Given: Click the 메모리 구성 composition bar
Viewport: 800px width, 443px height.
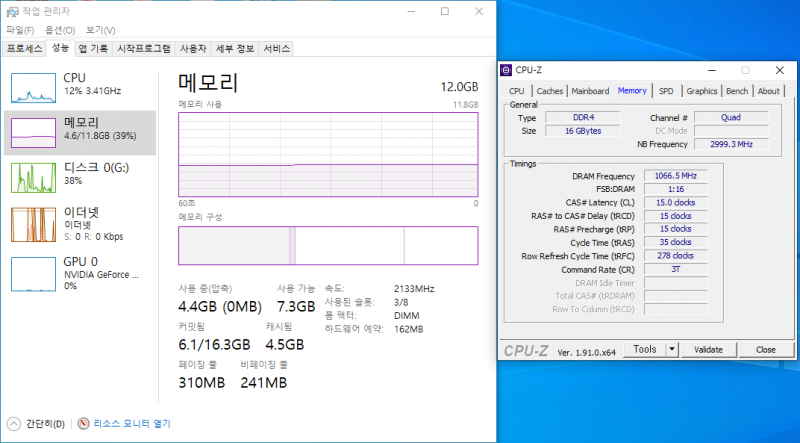Looking at the screenshot, I should click(x=328, y=245).
